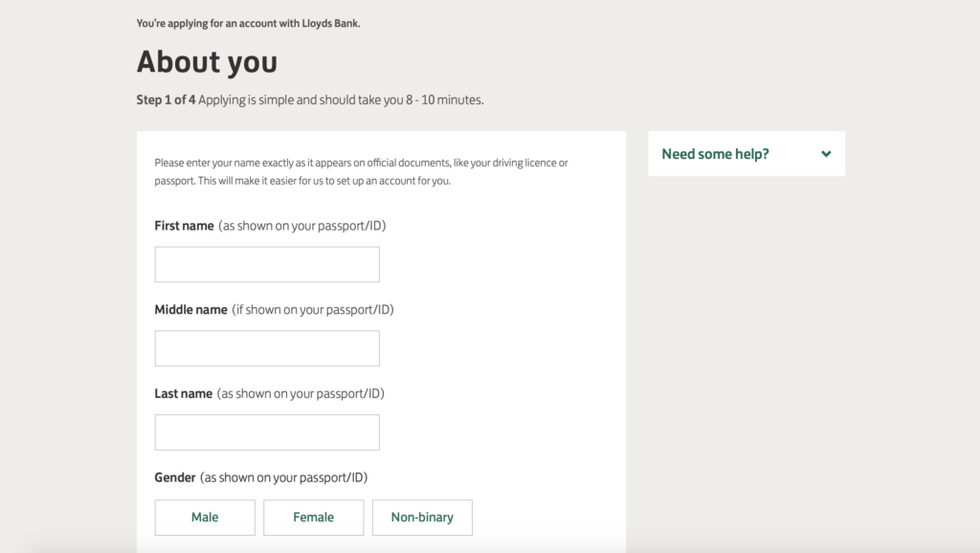Click the 'if shown on your passport/ID' hint
980x553 pixels.
pos(313,310)
